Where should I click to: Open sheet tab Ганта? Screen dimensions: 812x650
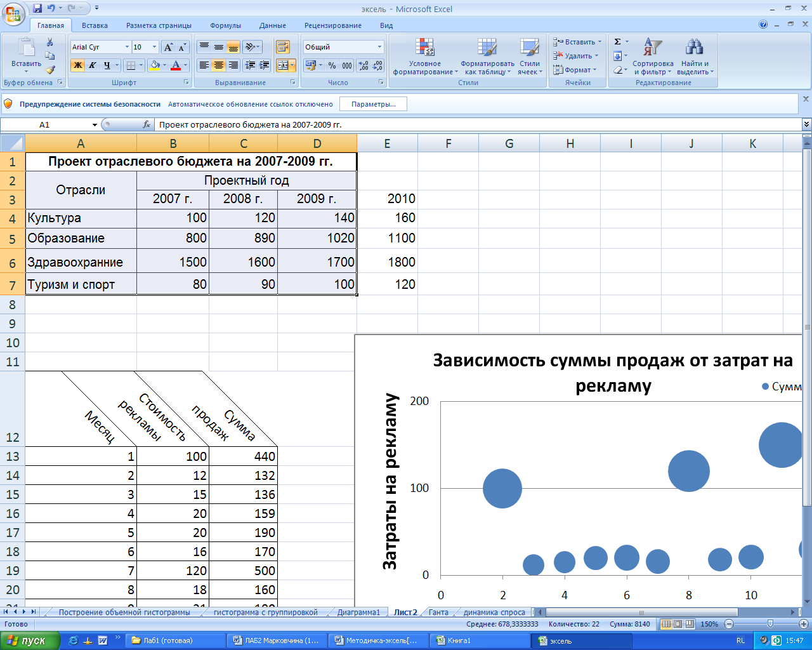pyautogui.click(x=438, y=613)
